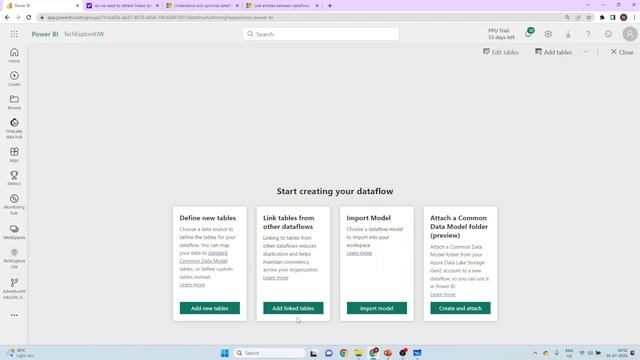The width and height of the screenshot is (640, 360).
Task: Click Add tables in the toolbar
Action: point(553,52)
